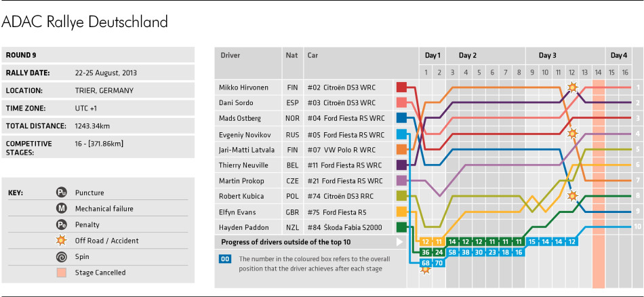Select Mikko Hirvonen's dark red swatch
Image resolution: width=644 pixels, height=297 pixels.
coord(401,87)
